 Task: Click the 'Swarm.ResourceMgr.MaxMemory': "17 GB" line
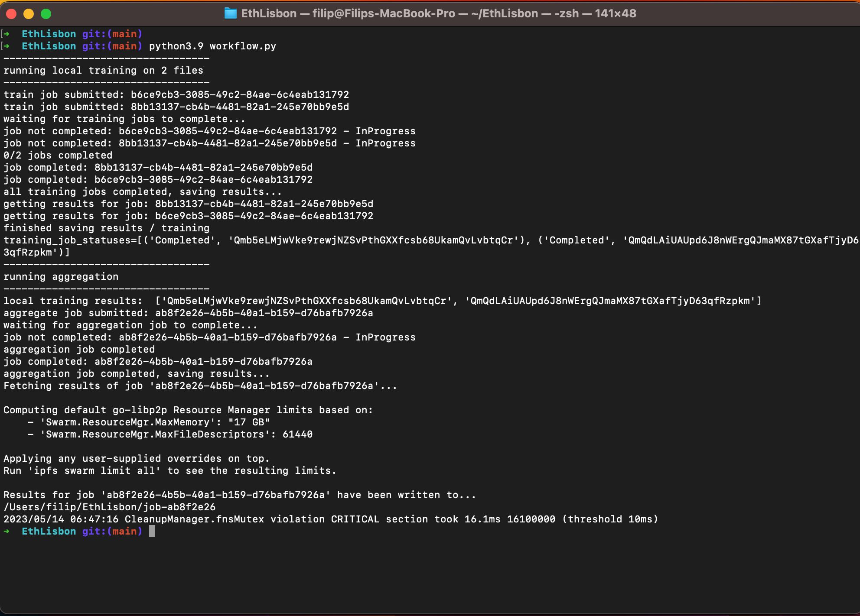click(x=149, y=422)
